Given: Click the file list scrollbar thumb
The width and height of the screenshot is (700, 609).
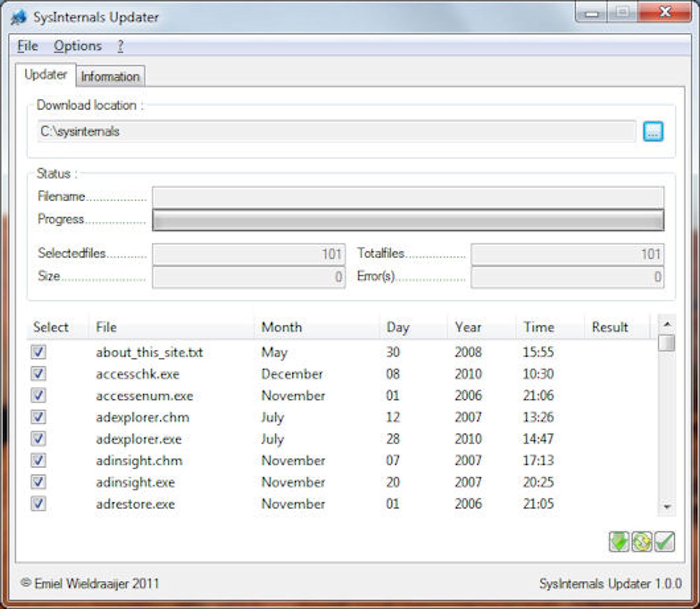Looking at the screenshot, I should 666,343.
